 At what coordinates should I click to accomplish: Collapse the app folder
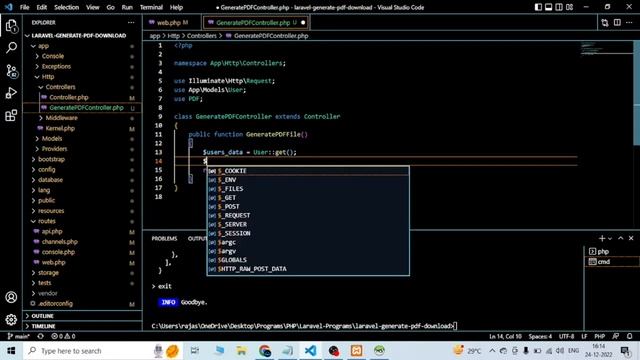(43, 46)
